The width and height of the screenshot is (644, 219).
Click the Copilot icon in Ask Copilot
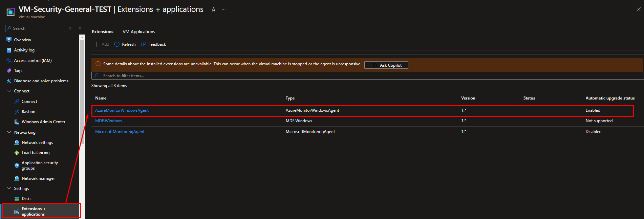(x=374, y=65)
